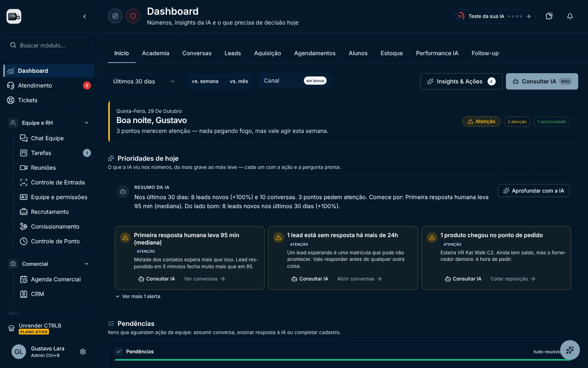Focus the Buscar módulo search field
The height and width of the screenshot is (368, 588).
pyautogui.click(x=49, y=45)
